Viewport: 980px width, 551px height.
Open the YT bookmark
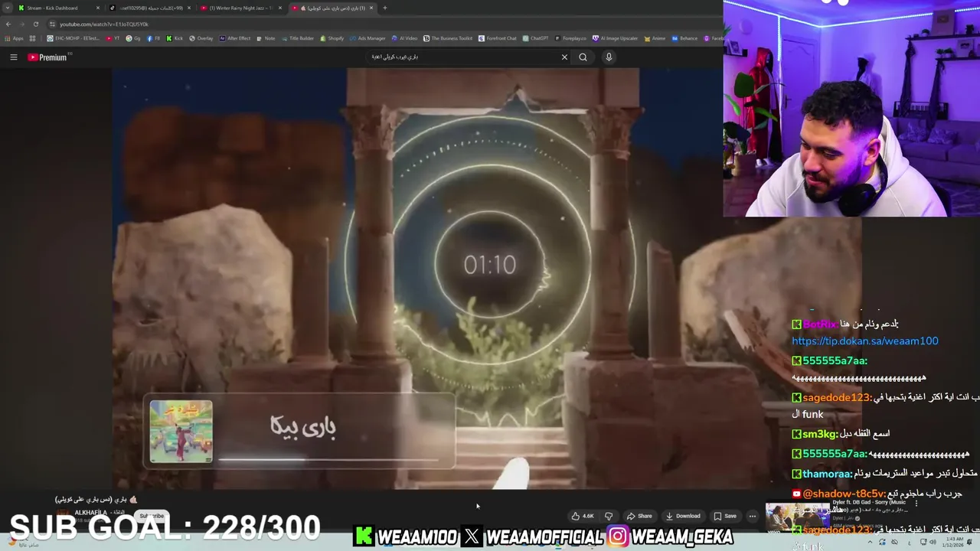(x=113, y=38)
